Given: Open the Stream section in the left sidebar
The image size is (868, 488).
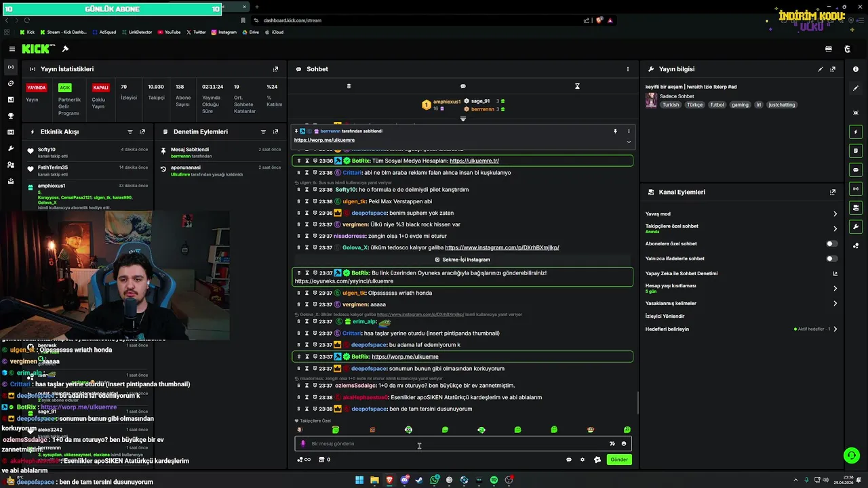Looking at the screenshot, I should coord(10,67).
